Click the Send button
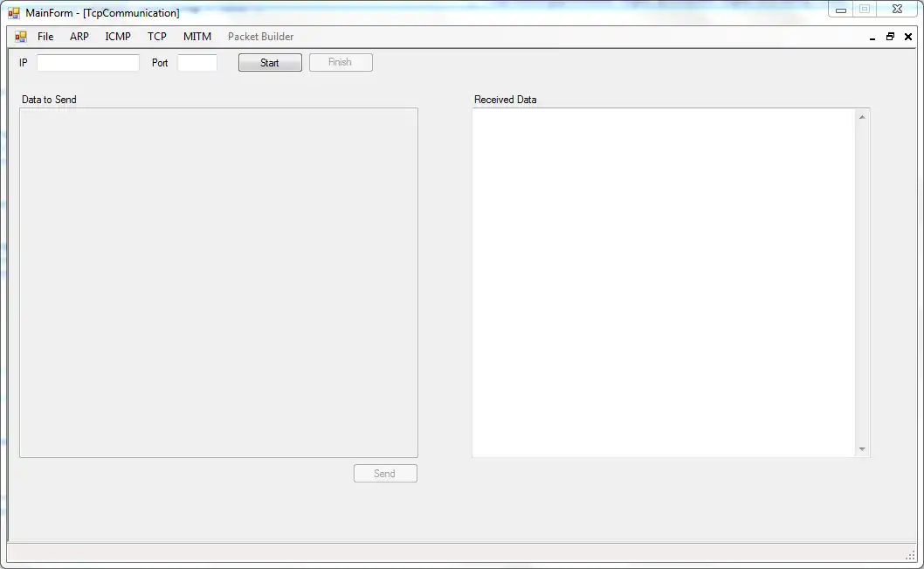The width and height of the screenshot is (924, 569). point(385,474)
